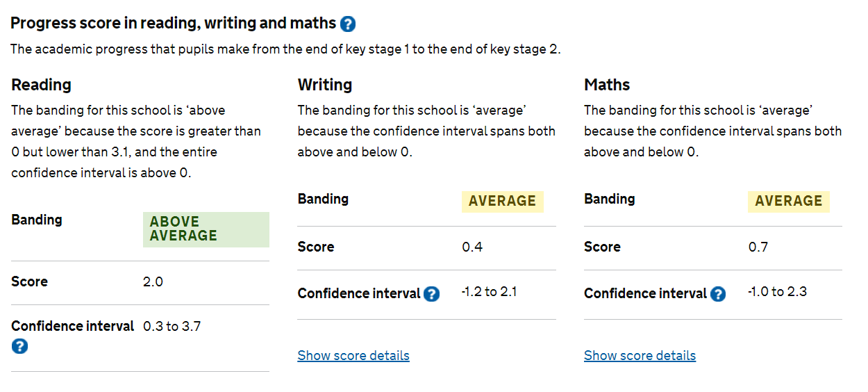The width and height of the screenshot is (868, 392).
Task: Open Writing confidence interval help icon
Action: 431,294
